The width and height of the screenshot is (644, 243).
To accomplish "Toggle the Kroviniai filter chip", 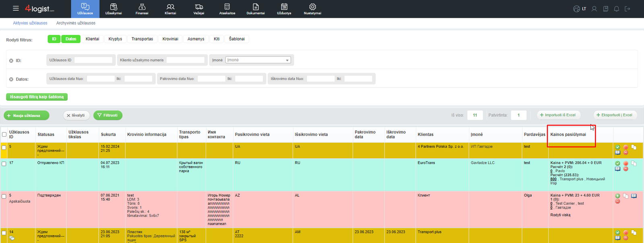I will coord(170,39).
